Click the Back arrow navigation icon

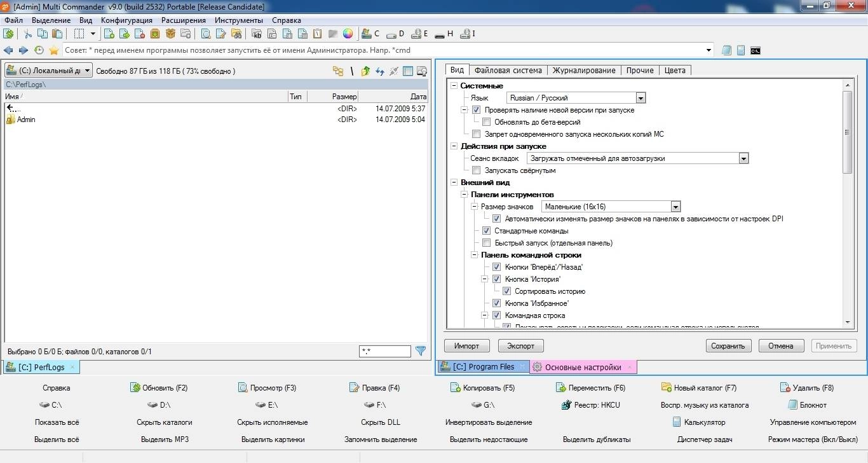tap(8, 50)
